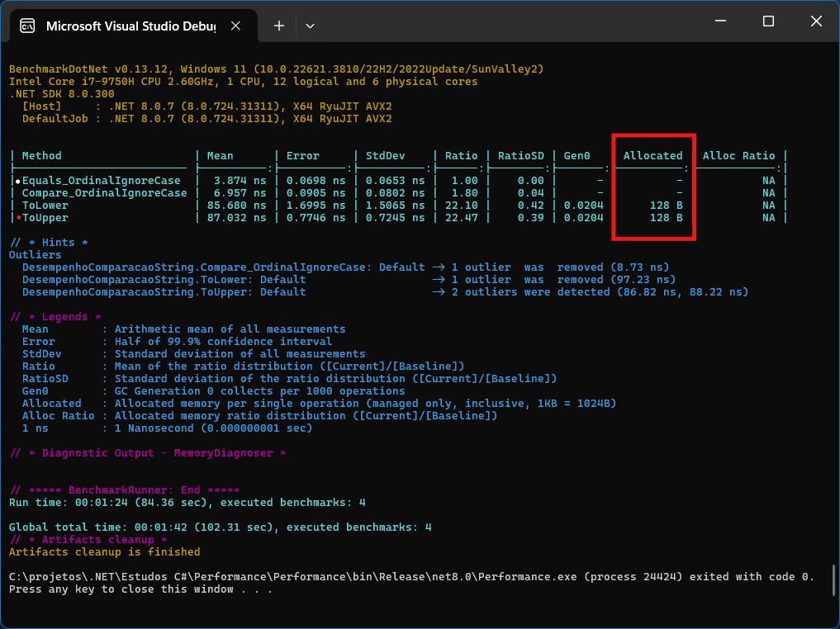Viewport: 840px width, 629px height.
Task: Click the RatioSD column header
Action: click(520, 156)
